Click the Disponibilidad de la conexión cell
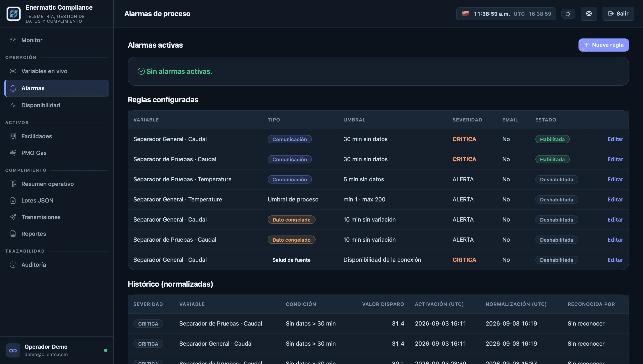The image size is (643, 364). (382, 260)
